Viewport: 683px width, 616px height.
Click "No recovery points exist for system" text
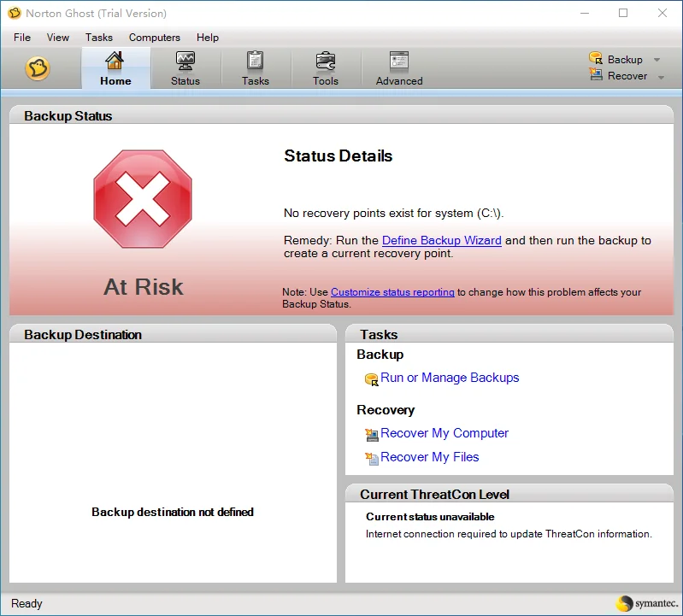pyautogui.click(x=394, y=213)
